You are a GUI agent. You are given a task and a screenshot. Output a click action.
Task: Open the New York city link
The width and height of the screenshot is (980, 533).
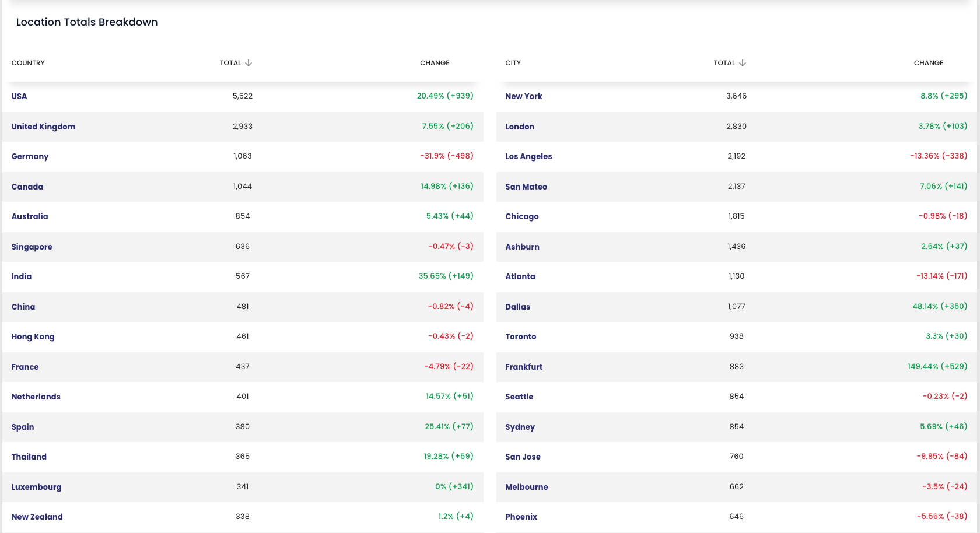click(x=523, y=96)
